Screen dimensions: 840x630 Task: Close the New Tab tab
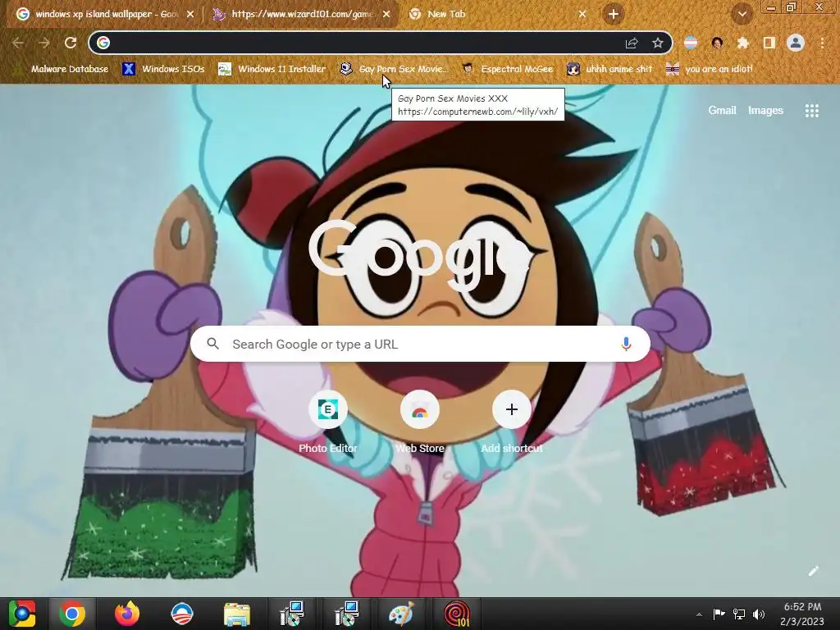click(x=582, y=15)
